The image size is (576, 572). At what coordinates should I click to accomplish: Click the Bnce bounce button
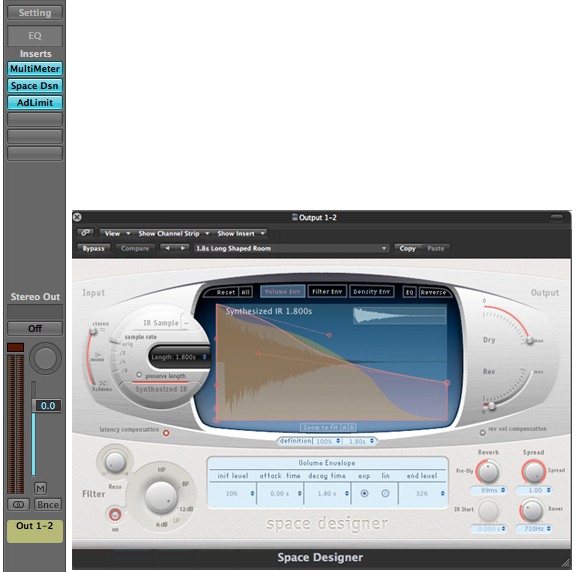tap(48, 505)
